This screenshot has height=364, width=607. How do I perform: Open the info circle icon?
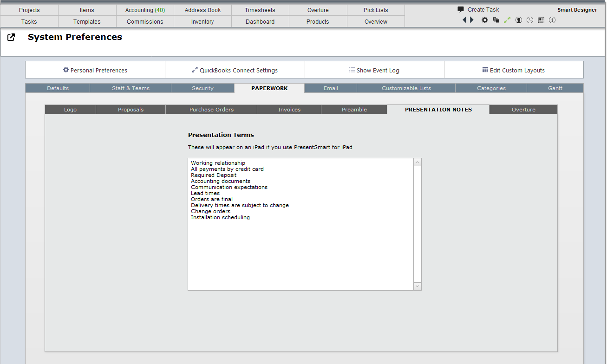click(x=552, y=20)
